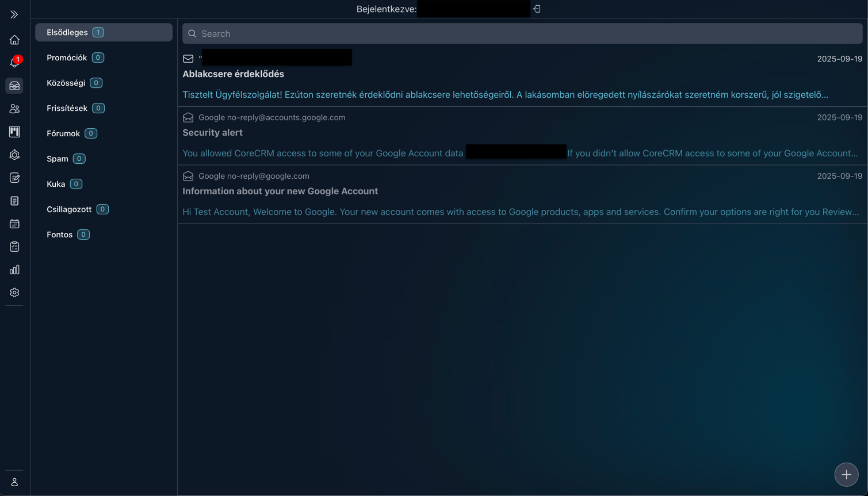Select the Spam mail folder
Viewport: 868px width, 496px height.
[58, 159]
